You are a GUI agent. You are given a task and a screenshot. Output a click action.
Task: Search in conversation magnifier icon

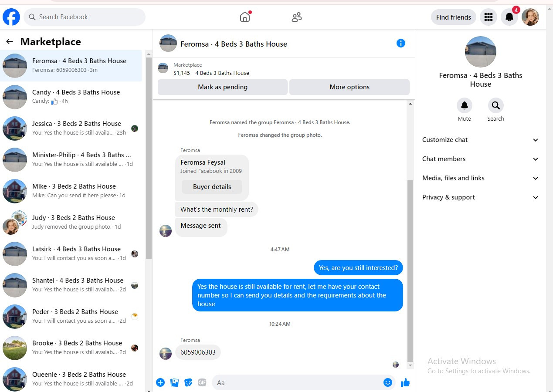(495, 105)
